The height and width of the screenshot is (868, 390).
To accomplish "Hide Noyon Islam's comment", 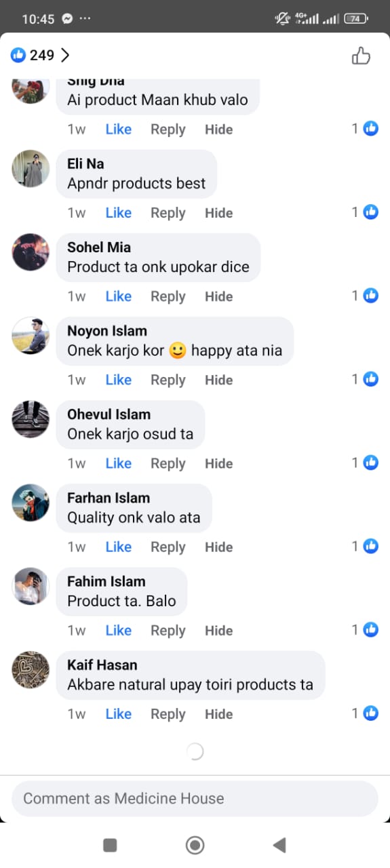I will pyautogui.click(x=219, y=380).
